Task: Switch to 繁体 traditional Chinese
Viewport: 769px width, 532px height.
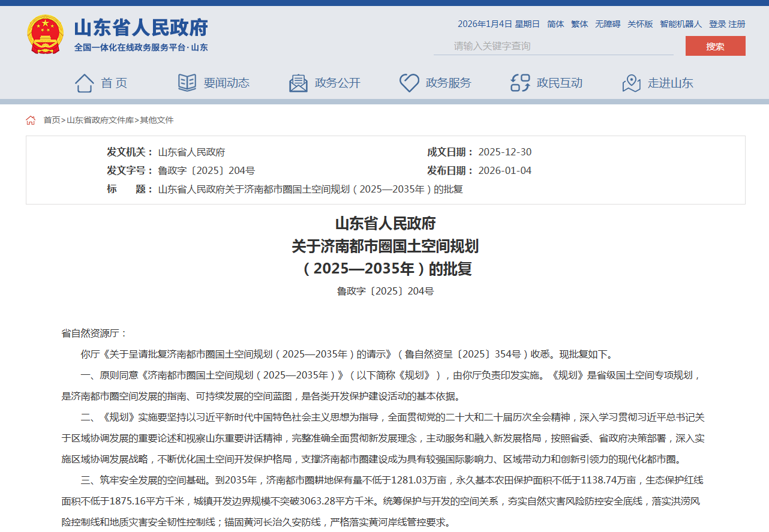Action: (x=579, y=24)
